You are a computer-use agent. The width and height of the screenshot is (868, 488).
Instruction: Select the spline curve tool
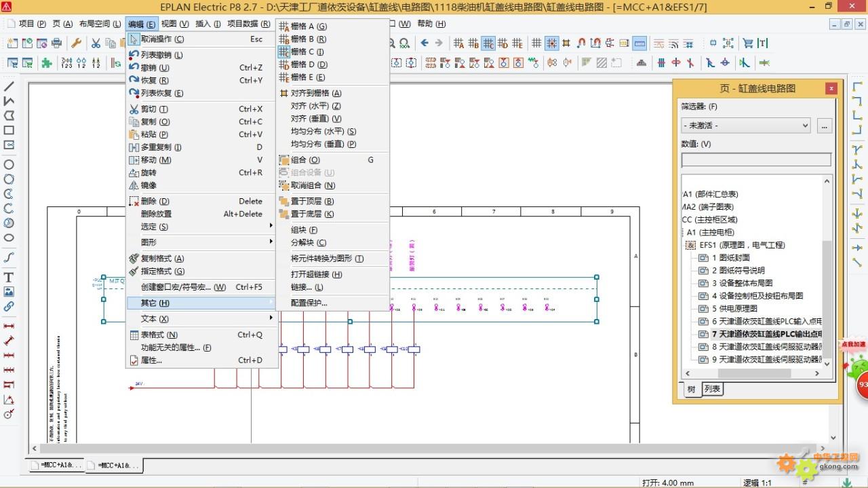(9, 258)
